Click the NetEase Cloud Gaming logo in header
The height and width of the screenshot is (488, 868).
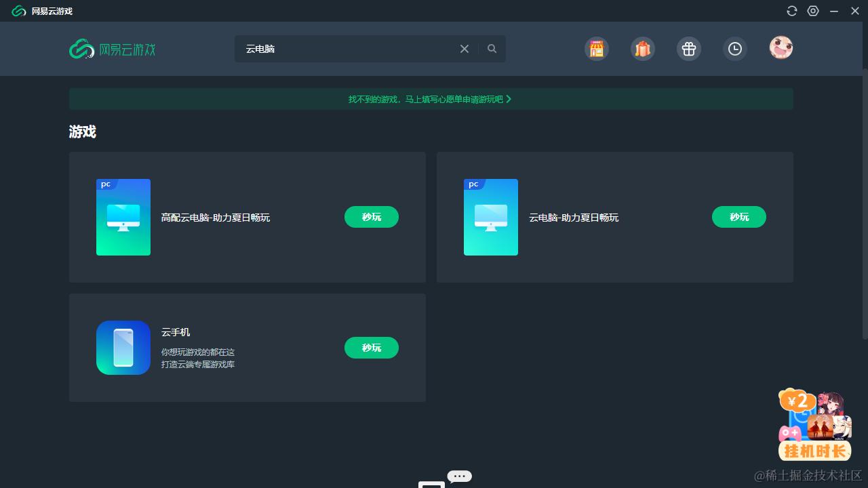tap(113, 49)
